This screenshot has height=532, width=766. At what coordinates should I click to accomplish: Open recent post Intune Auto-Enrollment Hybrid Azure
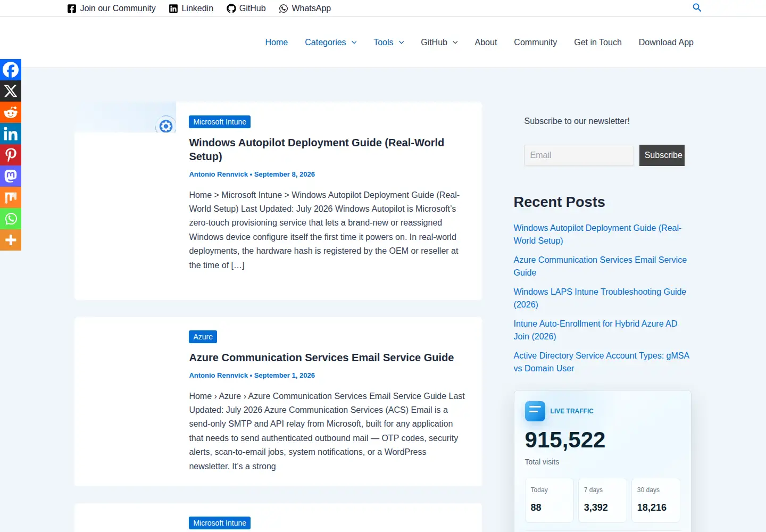[595, 330]
